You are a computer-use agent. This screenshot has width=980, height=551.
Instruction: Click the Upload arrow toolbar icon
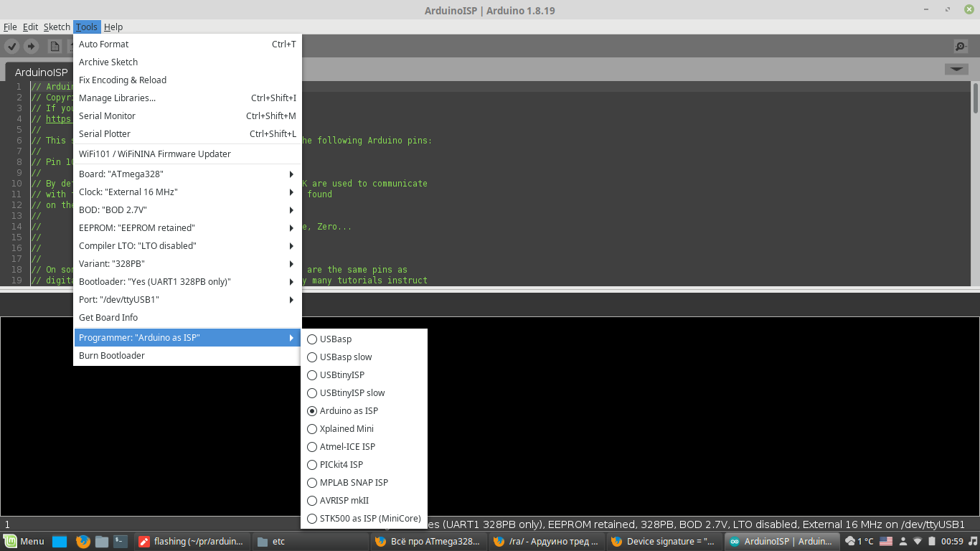coord(31,46)
